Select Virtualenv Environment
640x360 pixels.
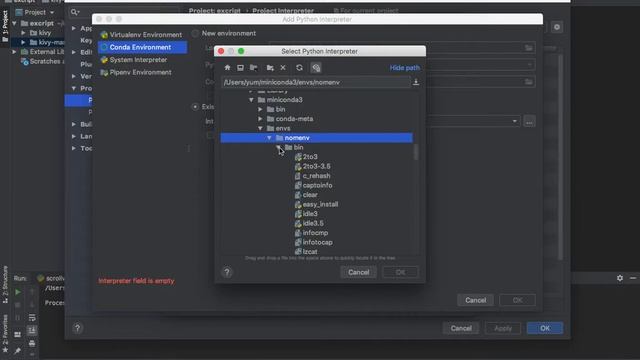142,35
